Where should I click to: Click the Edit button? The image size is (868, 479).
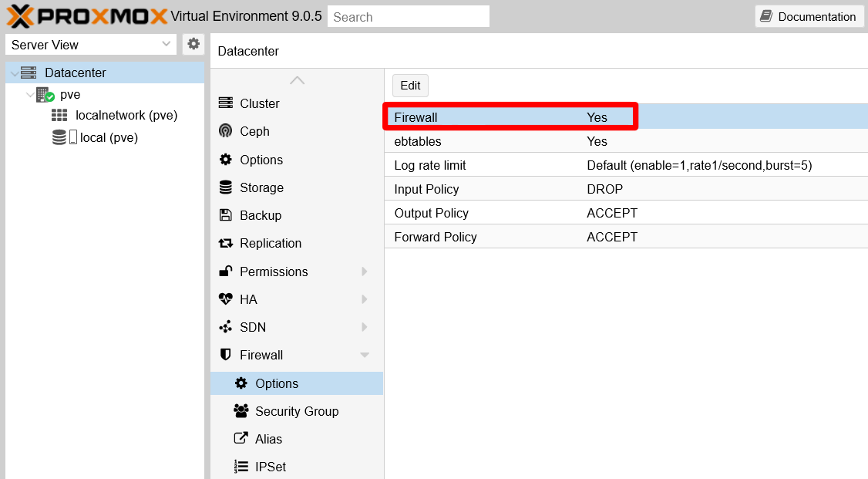410,86
